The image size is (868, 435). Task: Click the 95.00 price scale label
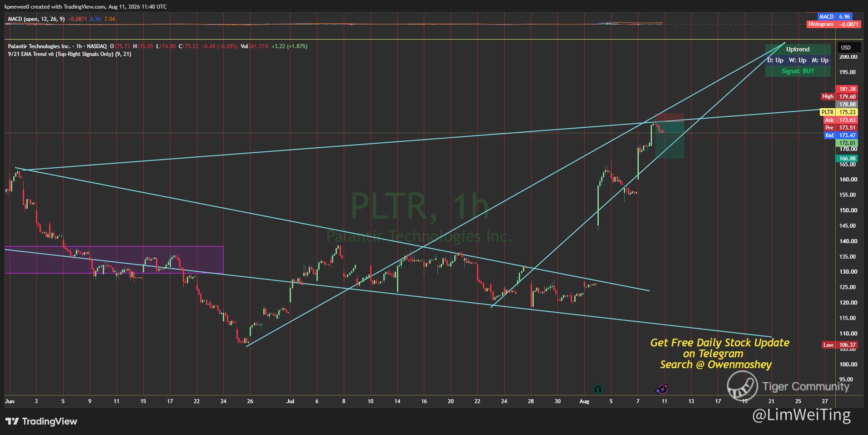[846, 380]
